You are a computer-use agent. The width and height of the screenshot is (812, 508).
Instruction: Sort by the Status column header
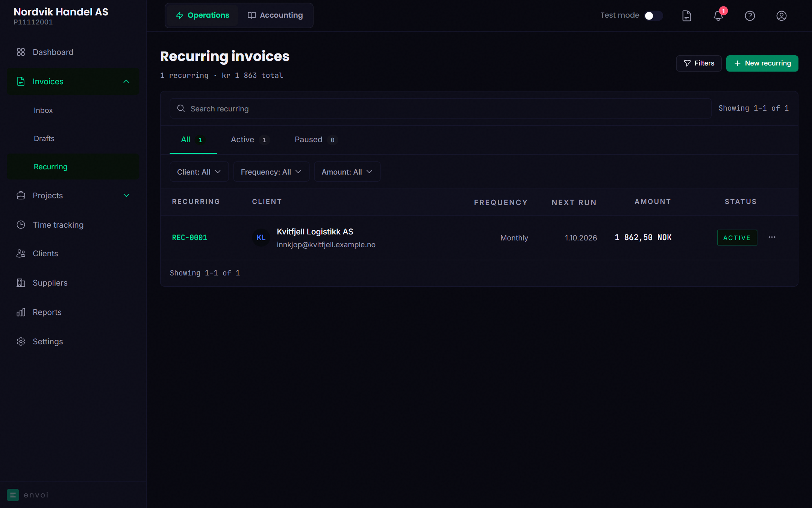click(741, 202)
